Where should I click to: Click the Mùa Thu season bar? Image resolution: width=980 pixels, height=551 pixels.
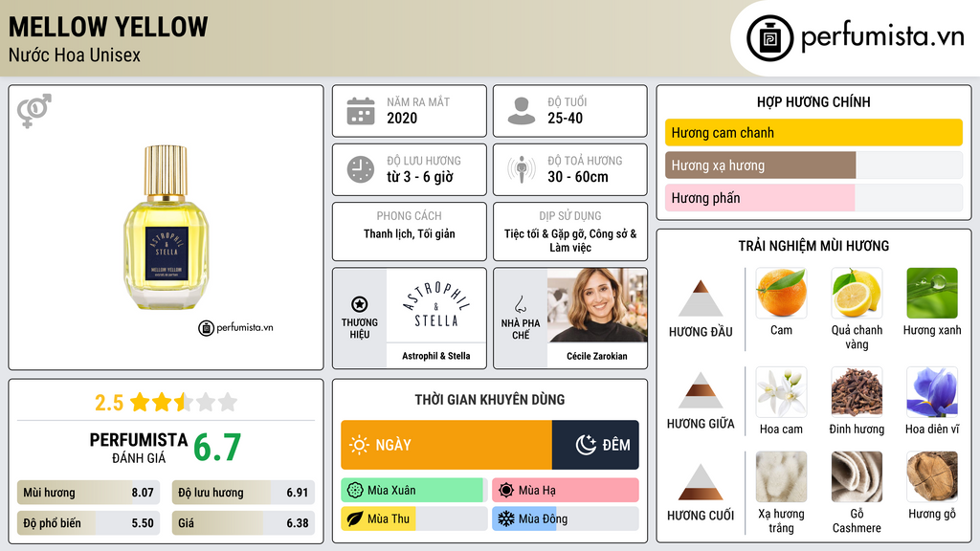[x=413, y=519]
